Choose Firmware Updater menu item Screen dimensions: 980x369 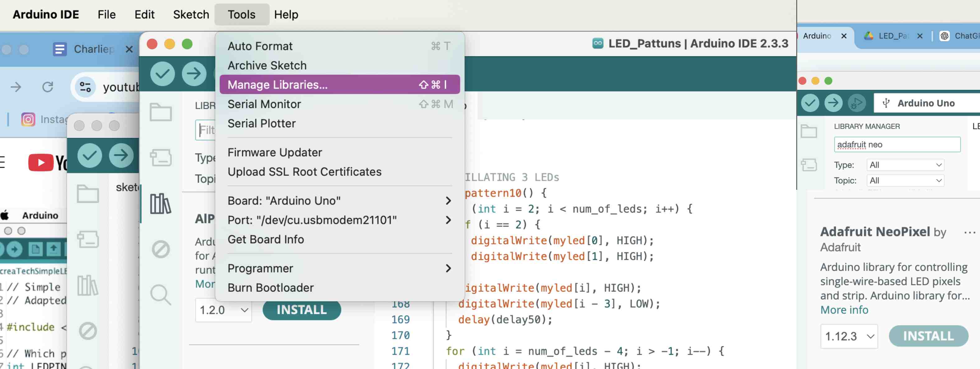(339, 152)
